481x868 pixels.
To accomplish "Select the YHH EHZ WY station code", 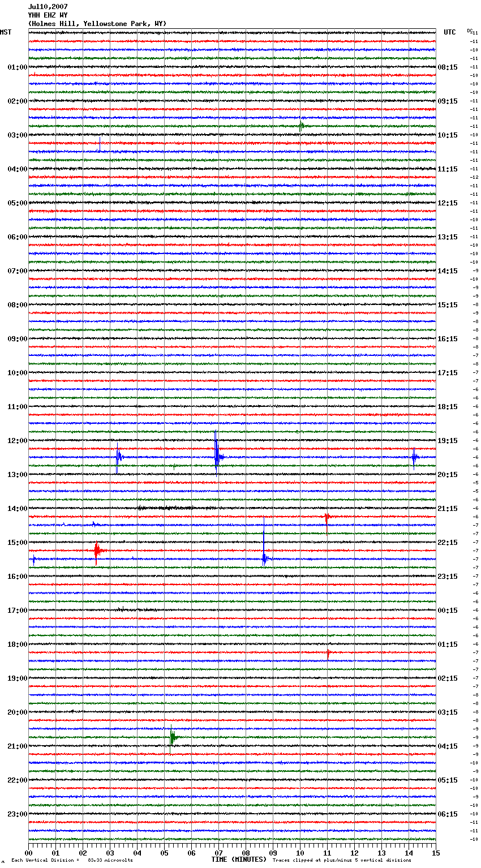I will point(48,15).
